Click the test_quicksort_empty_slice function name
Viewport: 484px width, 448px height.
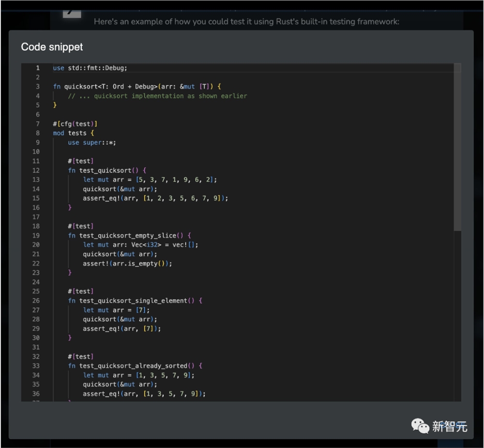130,235
